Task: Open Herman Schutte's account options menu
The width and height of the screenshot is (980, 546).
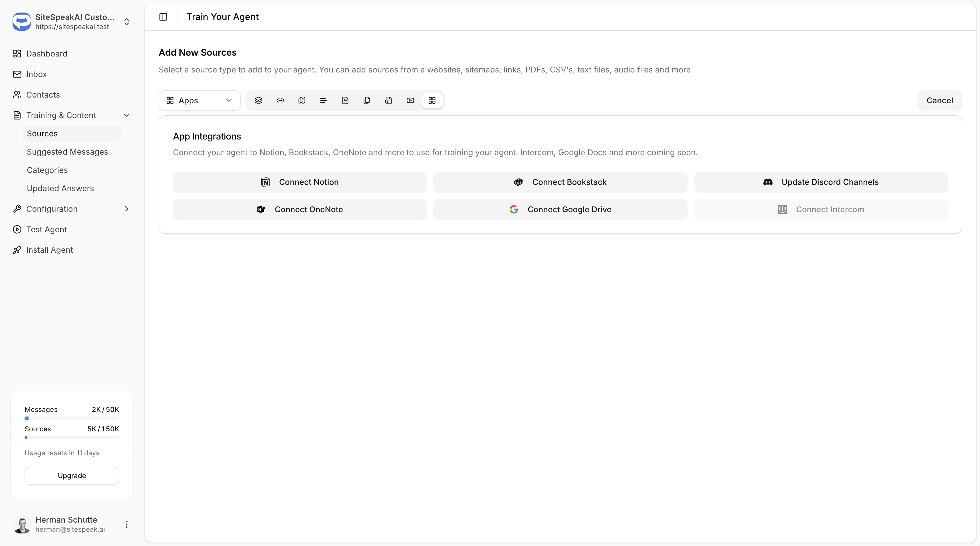Action: click(127, 524)
